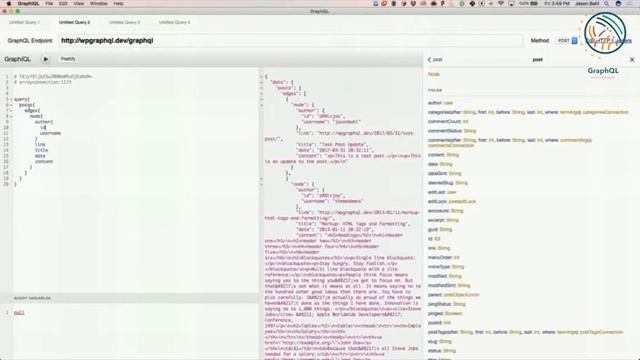
Task: Close the documentation explorer panel
Action: click(632, 60)
